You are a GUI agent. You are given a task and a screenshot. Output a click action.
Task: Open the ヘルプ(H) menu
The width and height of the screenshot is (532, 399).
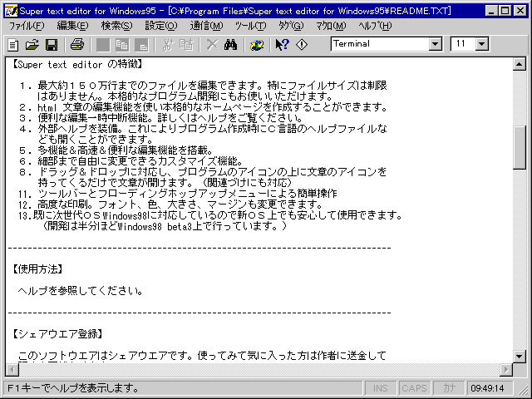pos(375,26)
